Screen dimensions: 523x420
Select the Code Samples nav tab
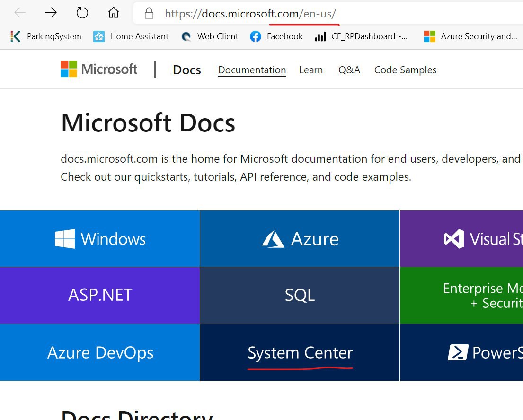(x=405, y=70)
